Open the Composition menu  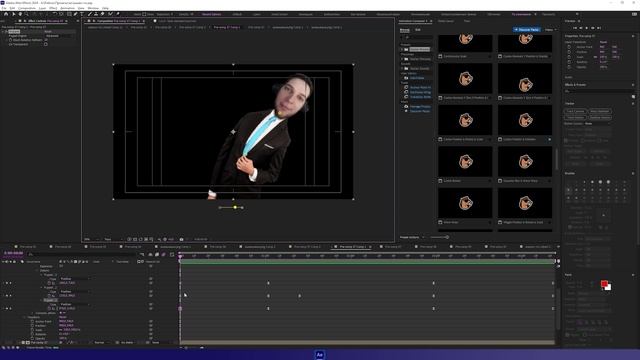(x=27, y=8)
